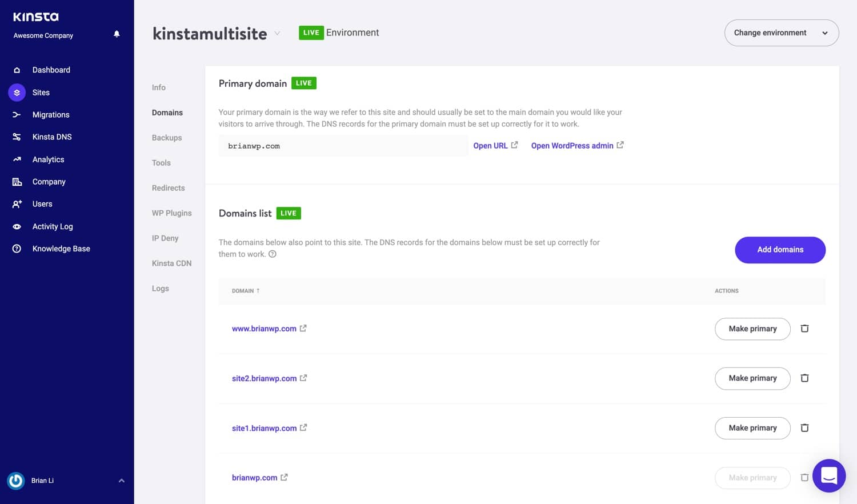
Task: Expand the kinstamultisite site name dropdown
Action: [278, 33]
